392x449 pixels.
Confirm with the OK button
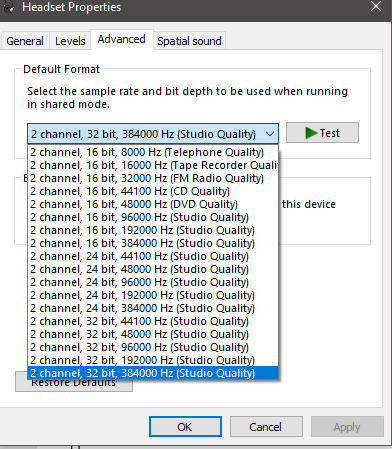[185, 426]
